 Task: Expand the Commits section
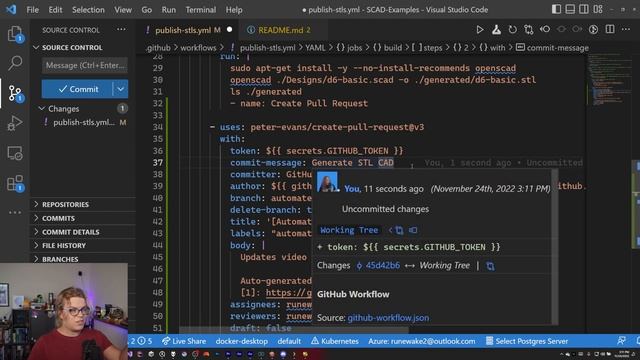point(83,218)
